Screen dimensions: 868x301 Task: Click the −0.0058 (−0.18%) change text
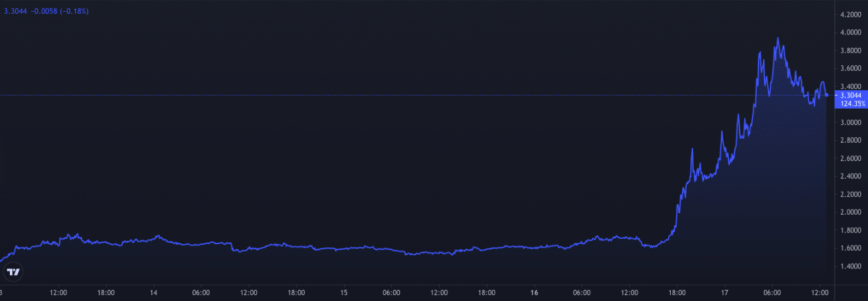[x=59, y=11]
